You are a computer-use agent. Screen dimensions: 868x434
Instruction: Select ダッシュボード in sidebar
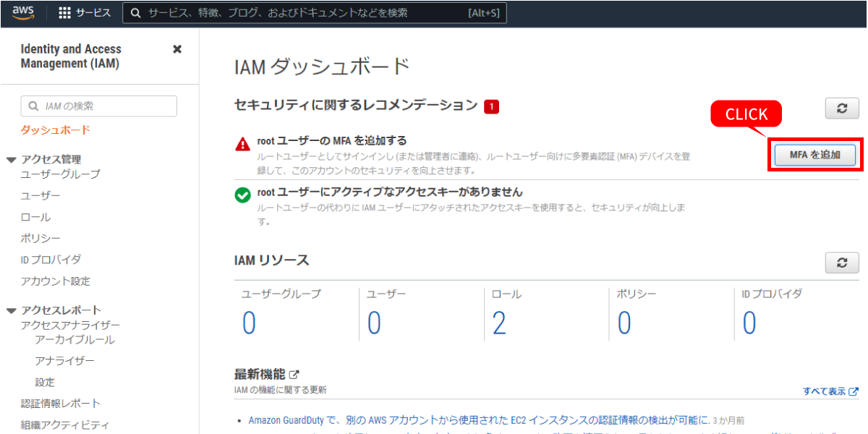(56, 130)
